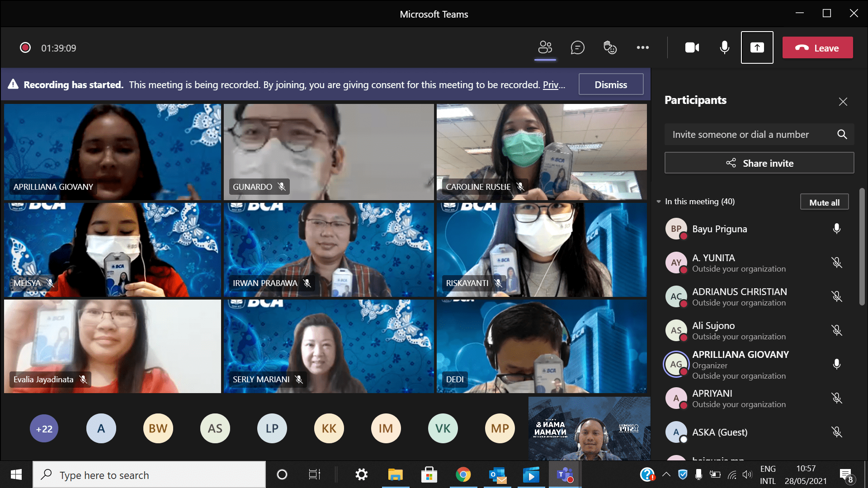
Task: Click the raise hand reactions icon
Action: coord(610,47)
